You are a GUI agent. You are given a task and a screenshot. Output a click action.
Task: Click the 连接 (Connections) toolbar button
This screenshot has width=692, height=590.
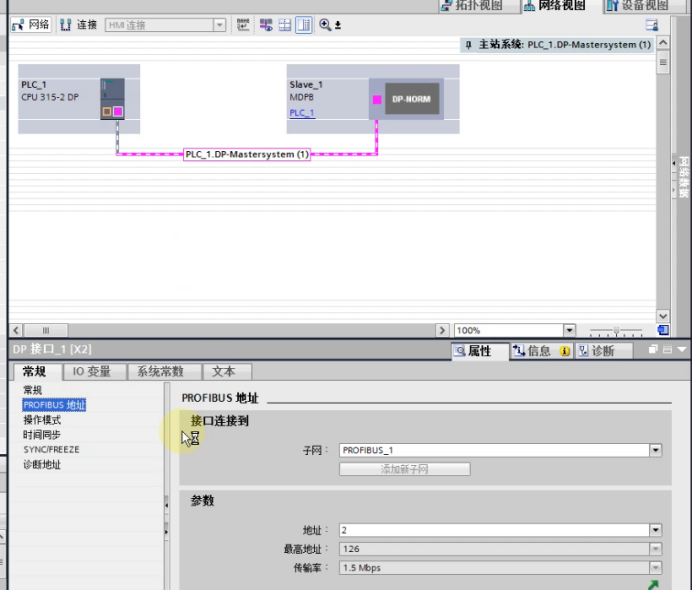click(78, 25)
